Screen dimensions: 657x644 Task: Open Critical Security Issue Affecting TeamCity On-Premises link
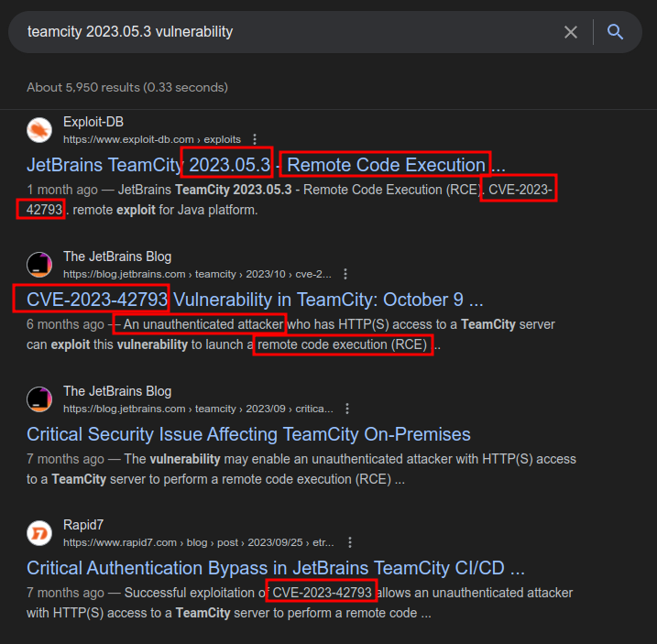(x=248, y=434)
